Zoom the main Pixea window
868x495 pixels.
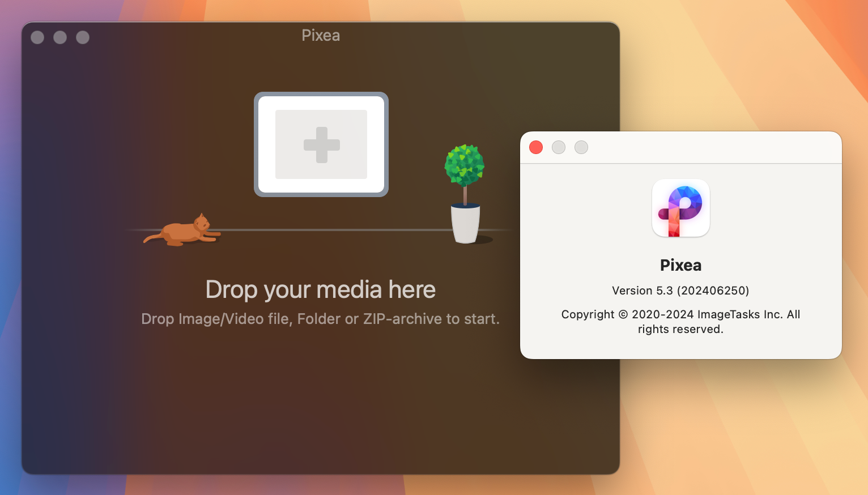click(x=83, y=37)
